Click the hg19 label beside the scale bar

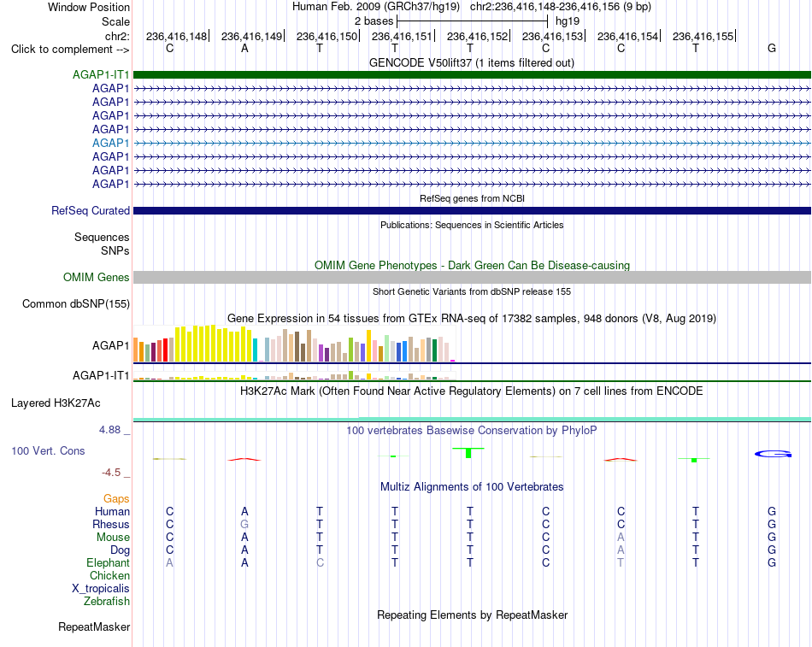(x=568, y=21)
